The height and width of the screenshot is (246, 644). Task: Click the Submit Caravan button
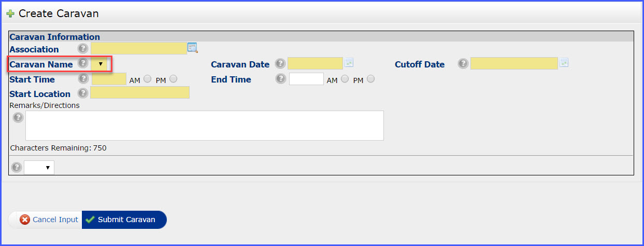click(124, 220)
